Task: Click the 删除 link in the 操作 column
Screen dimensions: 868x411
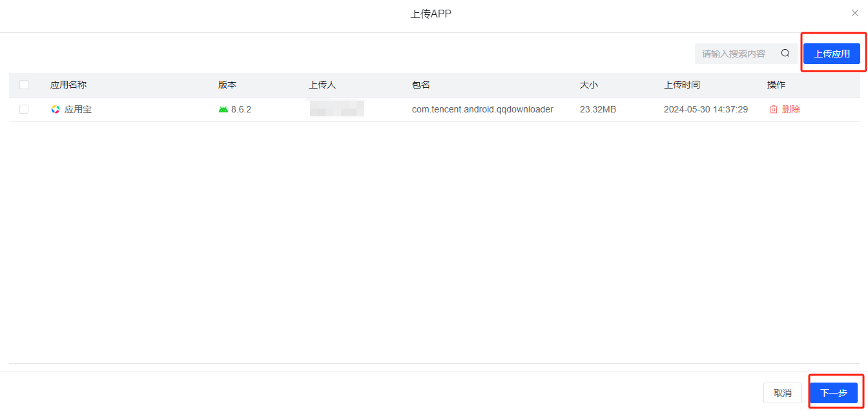Action: [x=790, y=110]
